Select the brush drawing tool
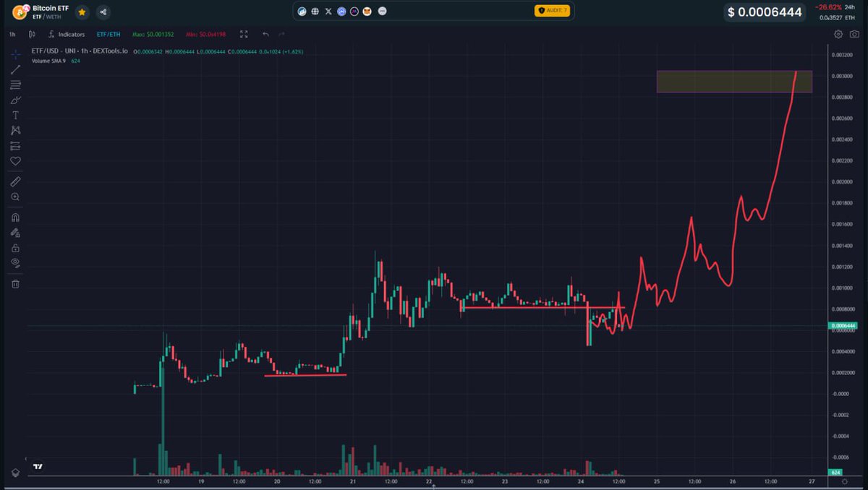Screen dimensions: 868x490 click(x=15, y=100)
